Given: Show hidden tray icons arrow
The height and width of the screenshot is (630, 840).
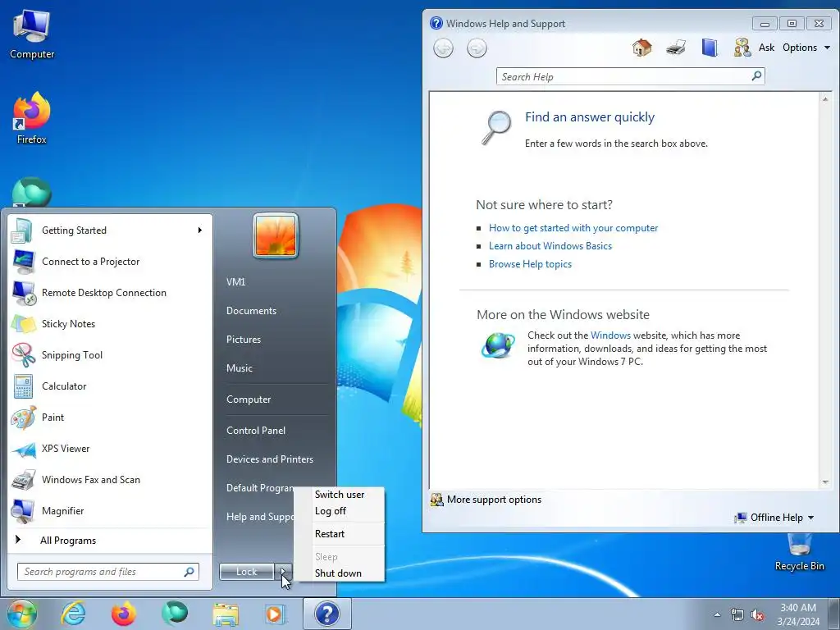Looking at the screenshot, I should 717,615.
